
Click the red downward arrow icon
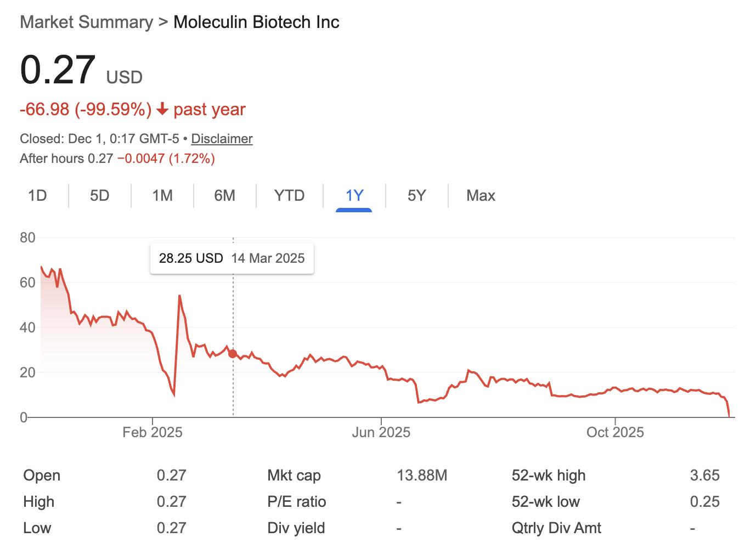coord(161,110)
